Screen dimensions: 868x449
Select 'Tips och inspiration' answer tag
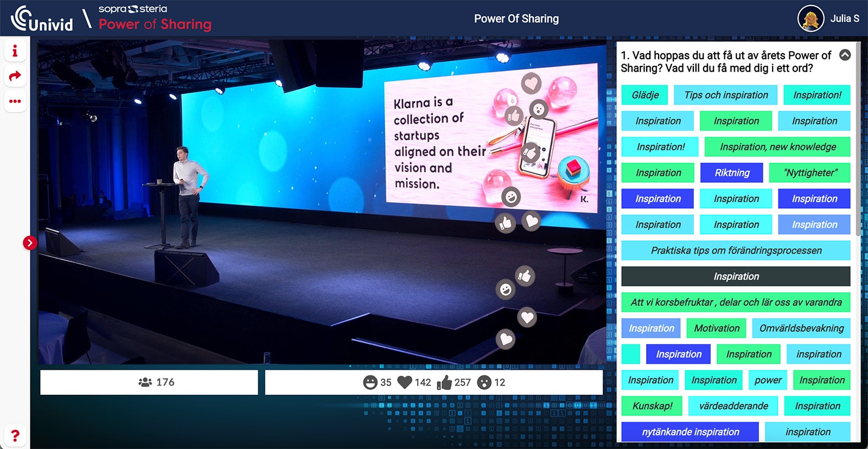[x=725, y=95]
